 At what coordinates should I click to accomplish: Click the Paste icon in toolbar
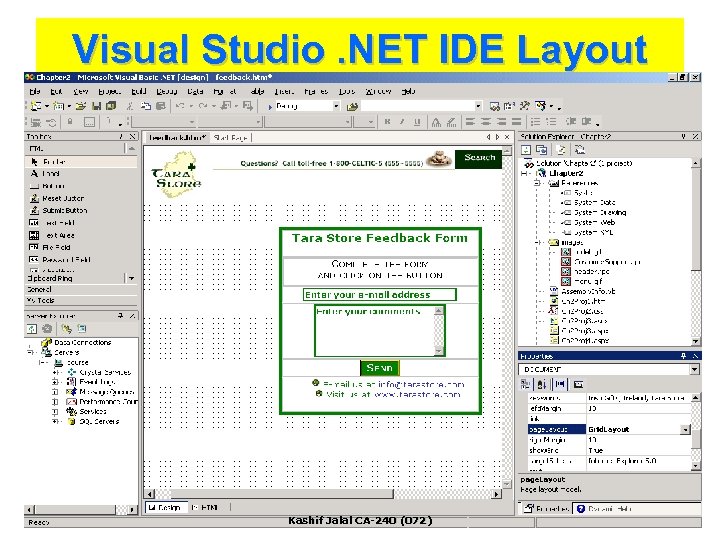[x=160, y=106]
